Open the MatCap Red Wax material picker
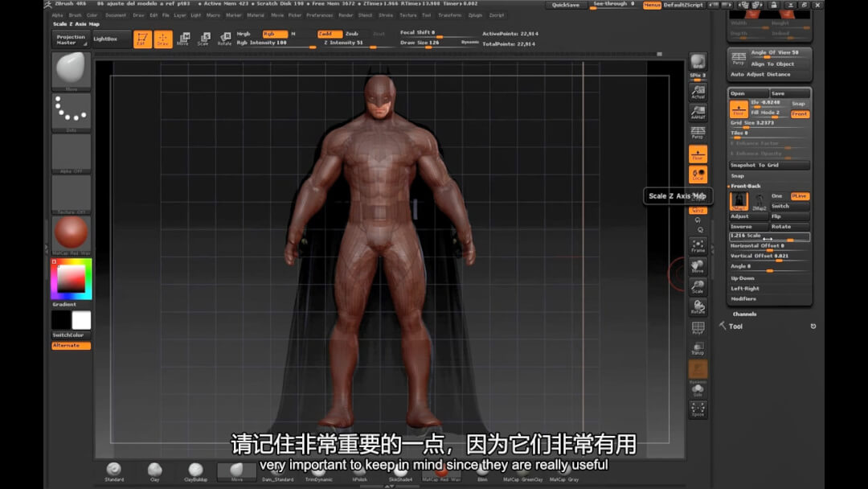The height and width of the screenshot is (489, 868). [72, 235]
